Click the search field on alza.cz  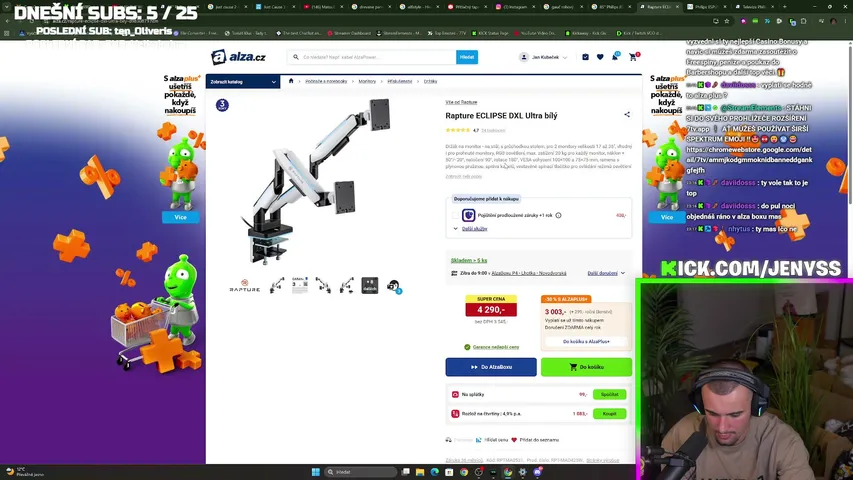[372, 57]
